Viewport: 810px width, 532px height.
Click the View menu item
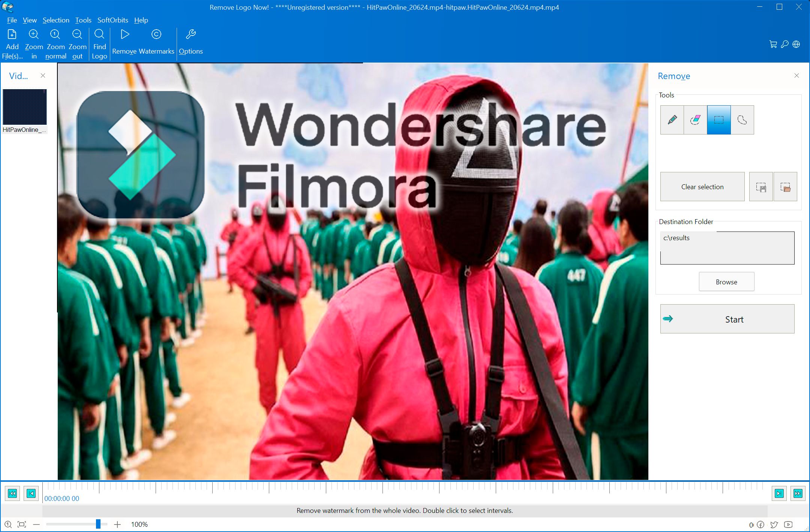click(x=29, y=19)
